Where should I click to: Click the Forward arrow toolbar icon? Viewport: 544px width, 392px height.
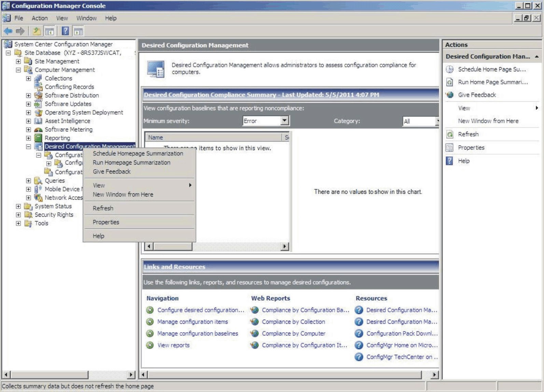coord(20,31)
